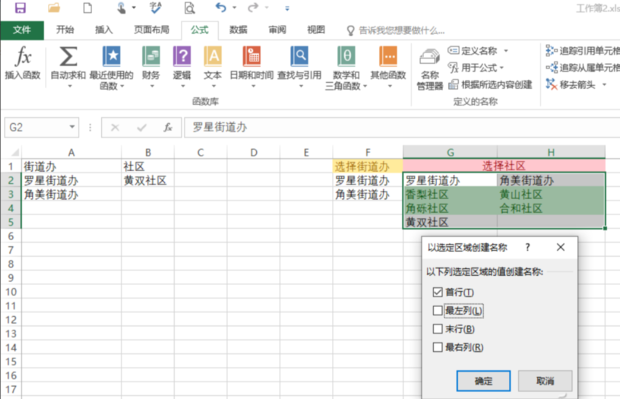Open More Functions icon
Screen dimensions: 620x399
[388, 56]
